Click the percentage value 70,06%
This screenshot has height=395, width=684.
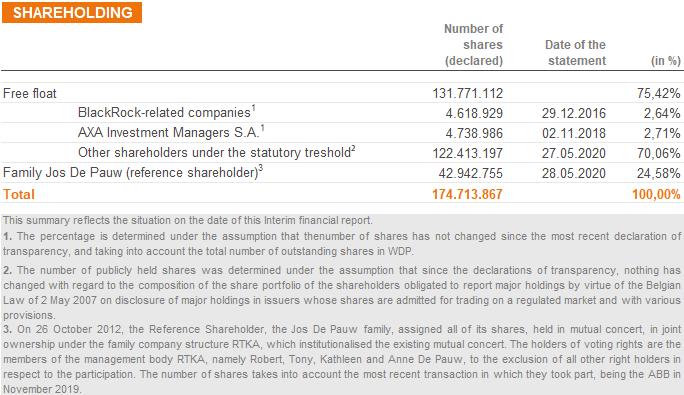click(658, 153)
